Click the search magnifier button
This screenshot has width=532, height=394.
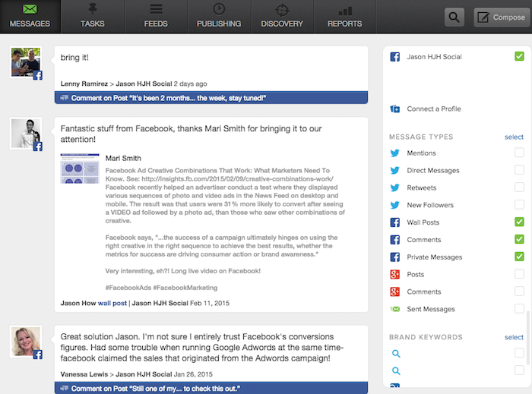pyautogui.click(x=454, y=17)
